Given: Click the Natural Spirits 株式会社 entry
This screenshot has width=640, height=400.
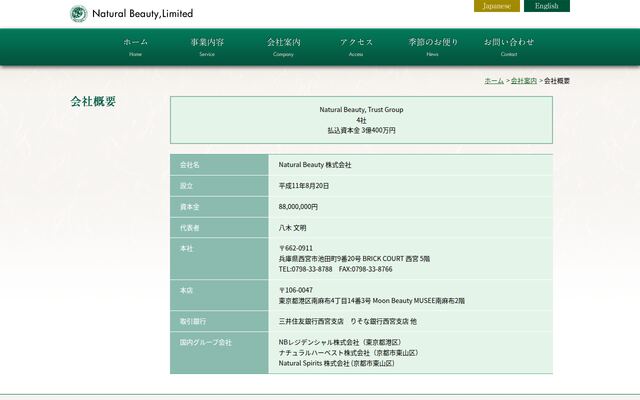Looking at the screenshot, I should click(337, 363).
